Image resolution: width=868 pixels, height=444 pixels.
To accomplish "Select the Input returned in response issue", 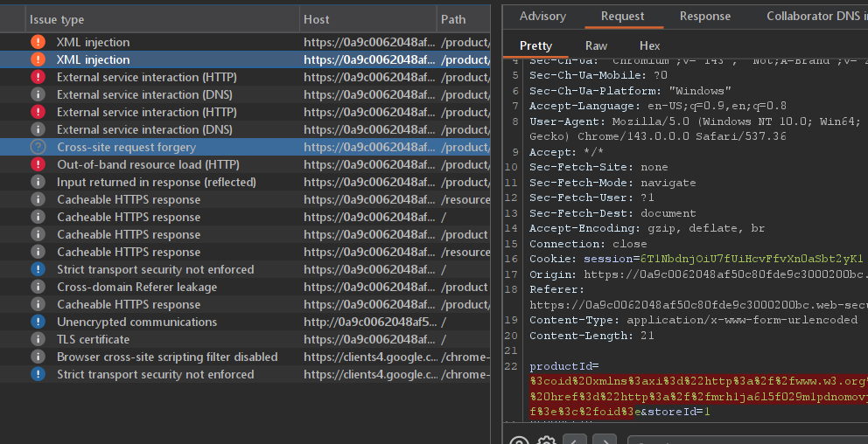I will [157, 182].
